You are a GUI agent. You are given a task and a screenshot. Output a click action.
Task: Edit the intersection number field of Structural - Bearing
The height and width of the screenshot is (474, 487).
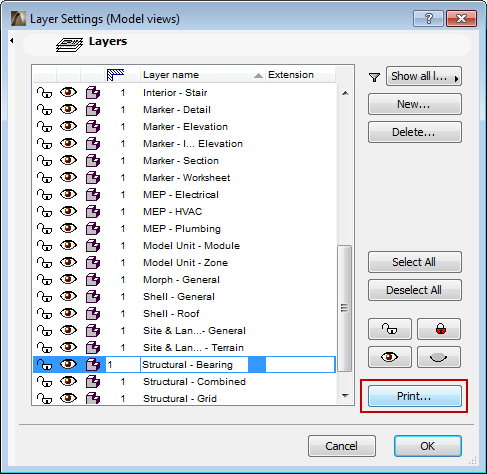[x=123, y=365]
